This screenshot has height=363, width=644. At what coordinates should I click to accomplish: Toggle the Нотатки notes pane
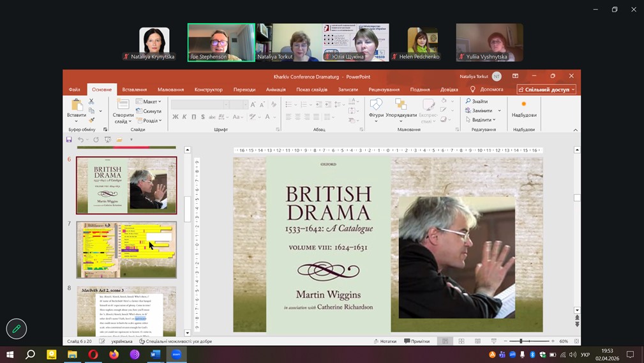pyautogui.click(x=384, y=341)
